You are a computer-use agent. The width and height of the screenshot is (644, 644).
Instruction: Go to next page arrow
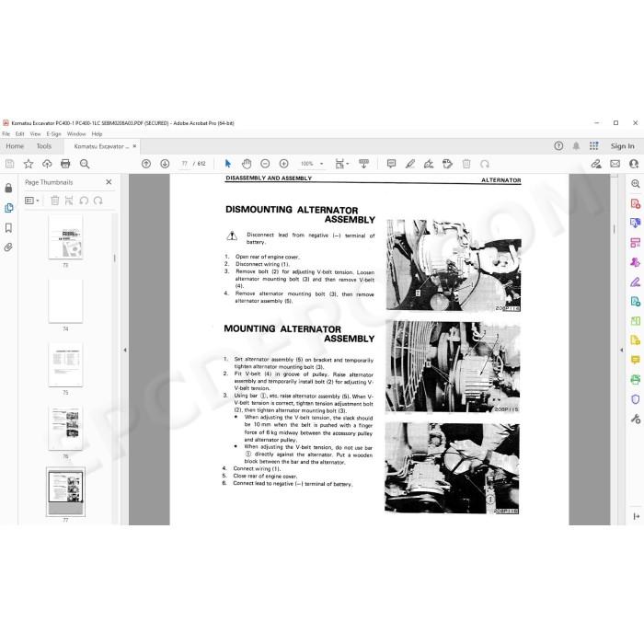[x=165, y=164]
